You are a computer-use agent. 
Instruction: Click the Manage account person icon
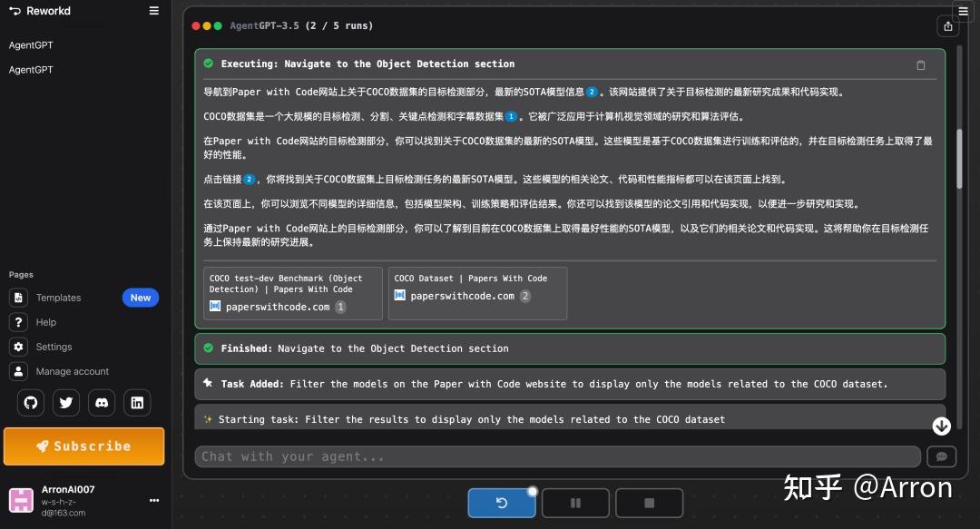coord(19,371)
